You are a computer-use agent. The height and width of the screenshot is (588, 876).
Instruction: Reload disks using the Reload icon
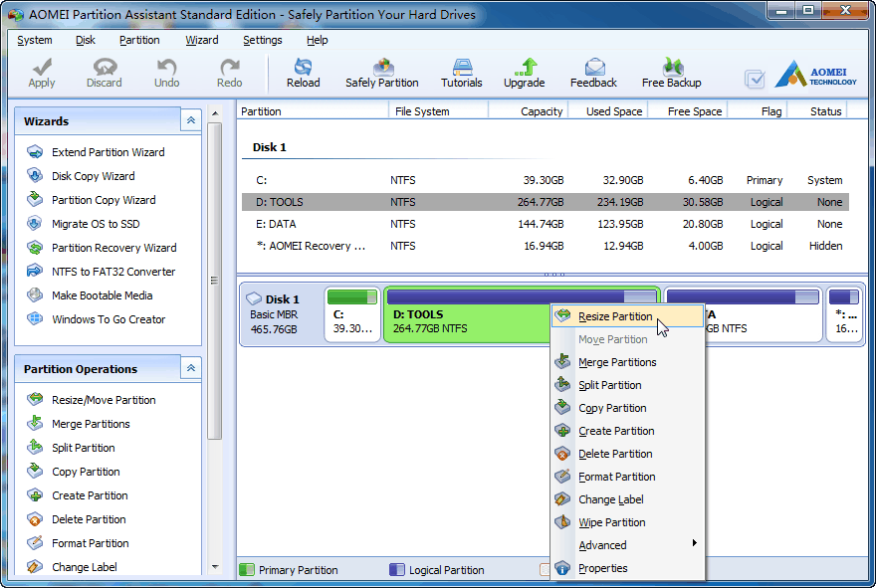(x=304, y=67)
